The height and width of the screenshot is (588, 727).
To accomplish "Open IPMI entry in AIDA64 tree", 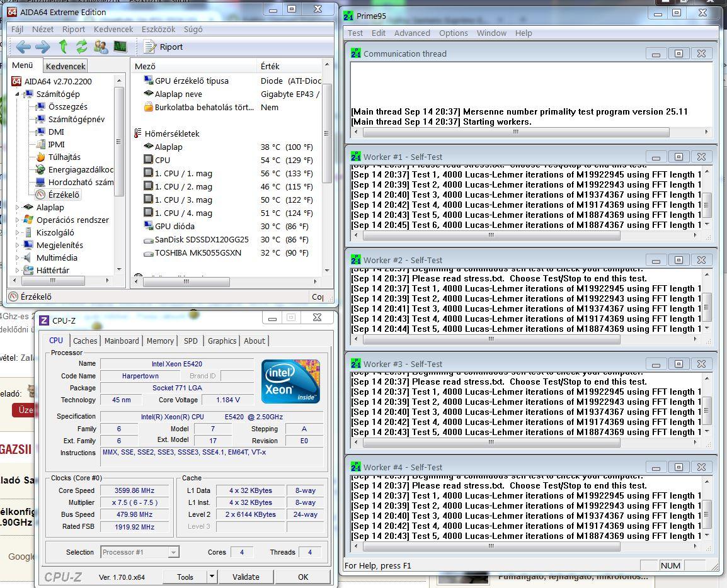I will pyautogui.click(x=57, y=144).
